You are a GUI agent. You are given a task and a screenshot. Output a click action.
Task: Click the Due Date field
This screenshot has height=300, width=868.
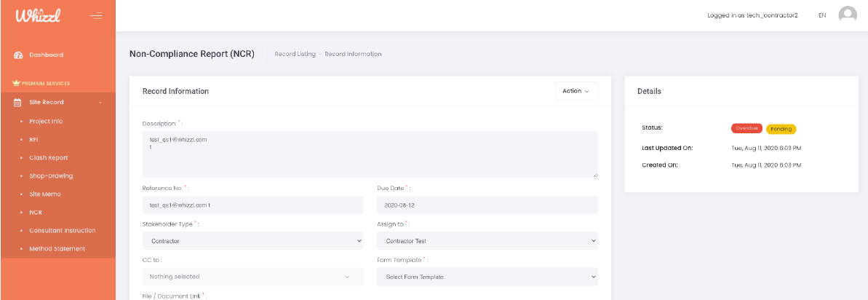487,205
